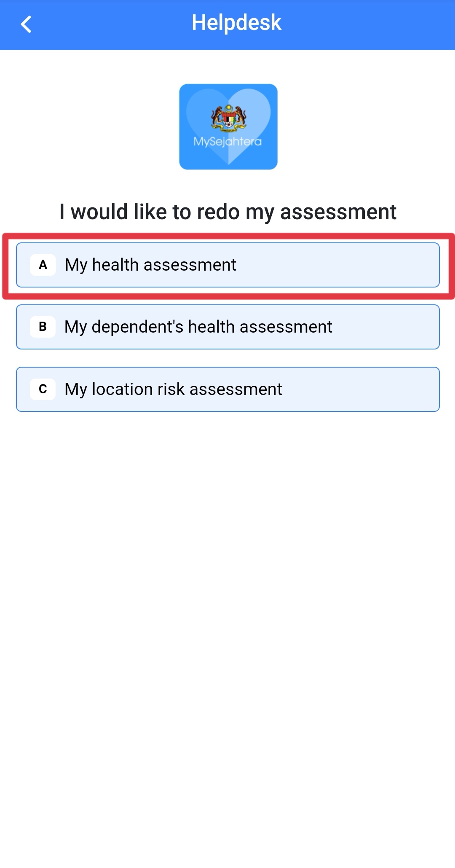Choose the "My health assessment" text label

150,265
